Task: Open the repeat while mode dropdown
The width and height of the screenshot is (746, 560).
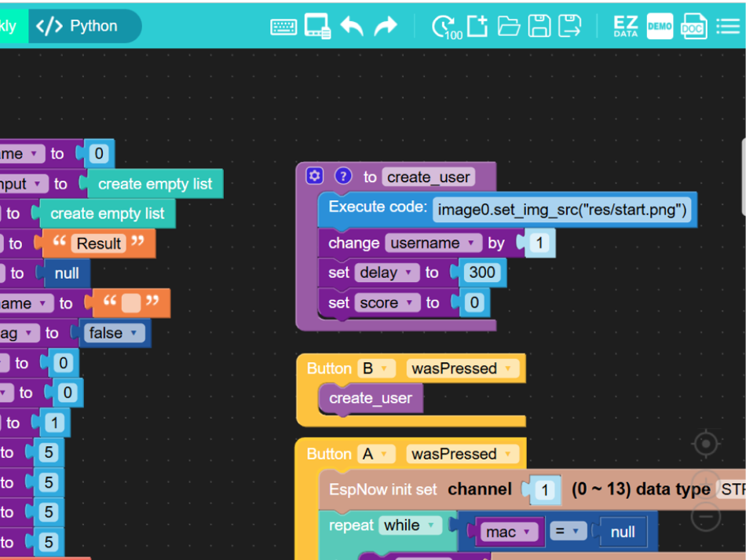Action: click(410, 525)
